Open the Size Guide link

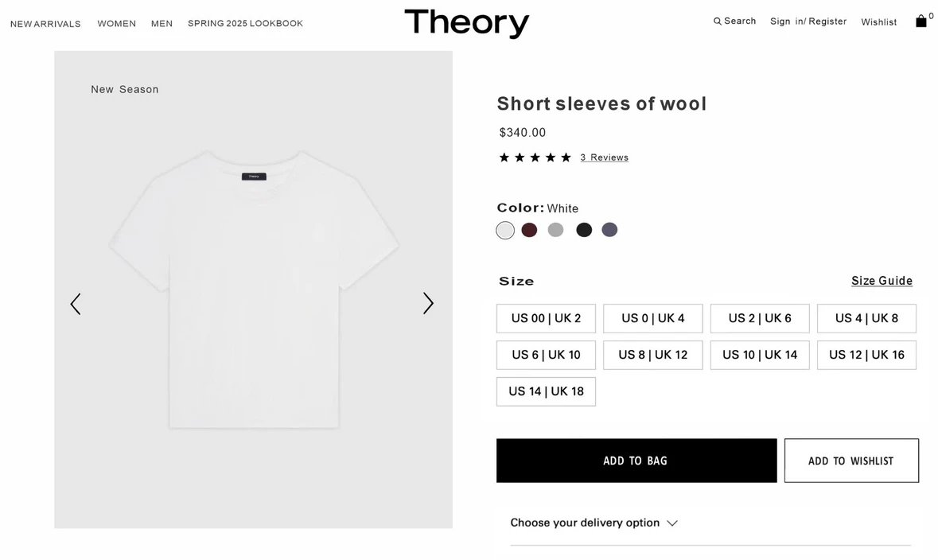pyautogui.click(x=882, y=281)
